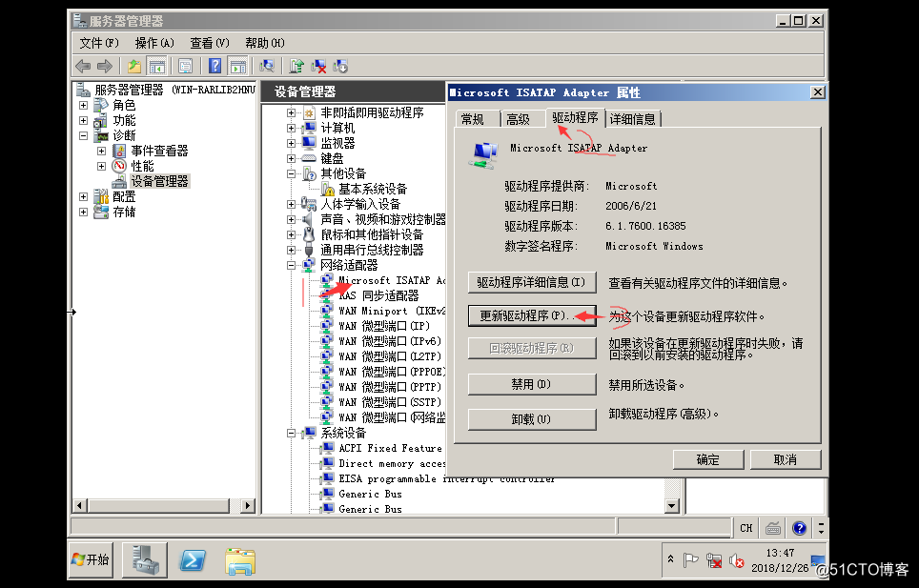The image size is (919, 588).
Task: Toggle the show/hide action pane toolbar icon
Action: click(x=237, y=66)
